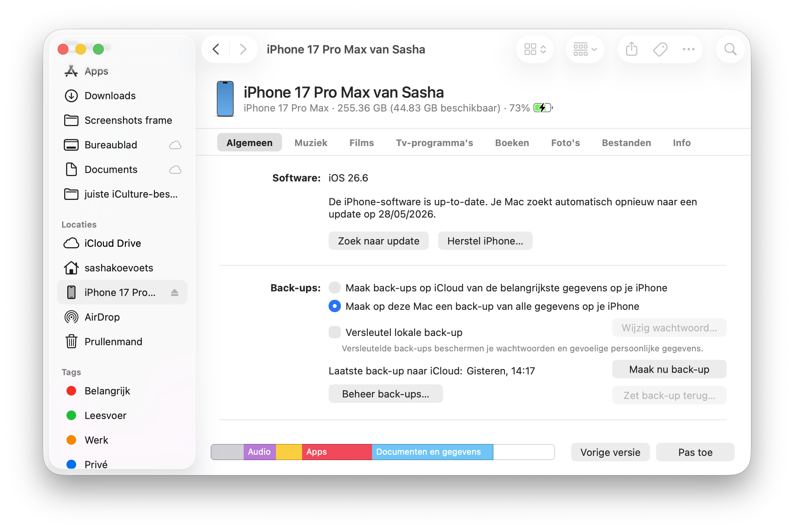This screenshot has width=794, height=532.
Task: Click the Gisteren, 14:17 backup time text
Action: [x=501, y=371]
